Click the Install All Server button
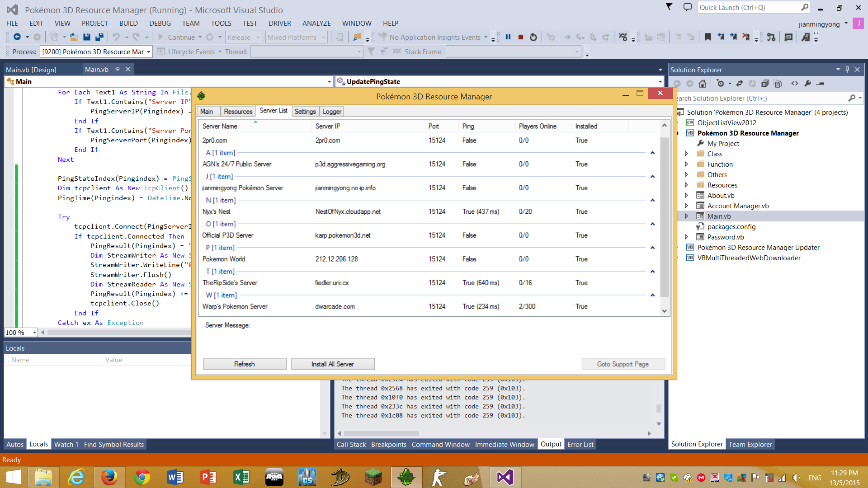This screenshot has width=868, height=488. click(x=333, y=364)
